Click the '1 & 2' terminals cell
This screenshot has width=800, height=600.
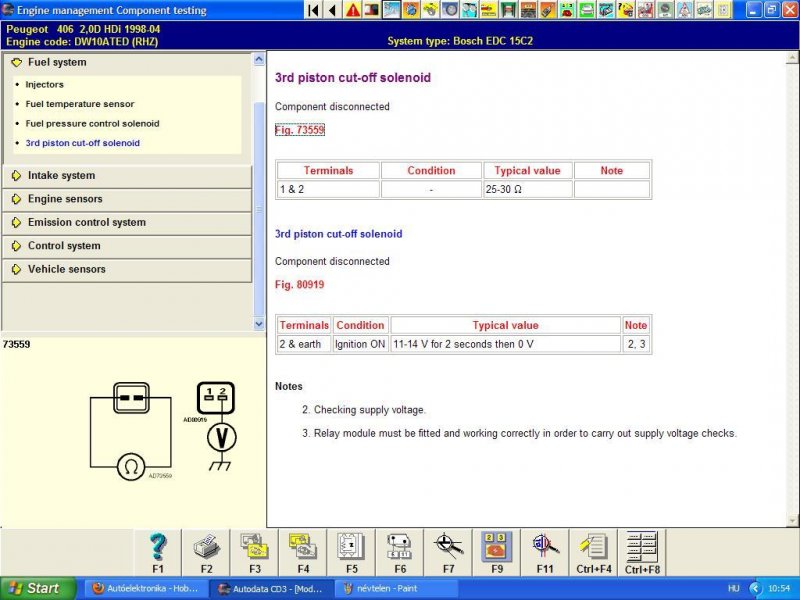pyautogui.click(x=328, y=189)
